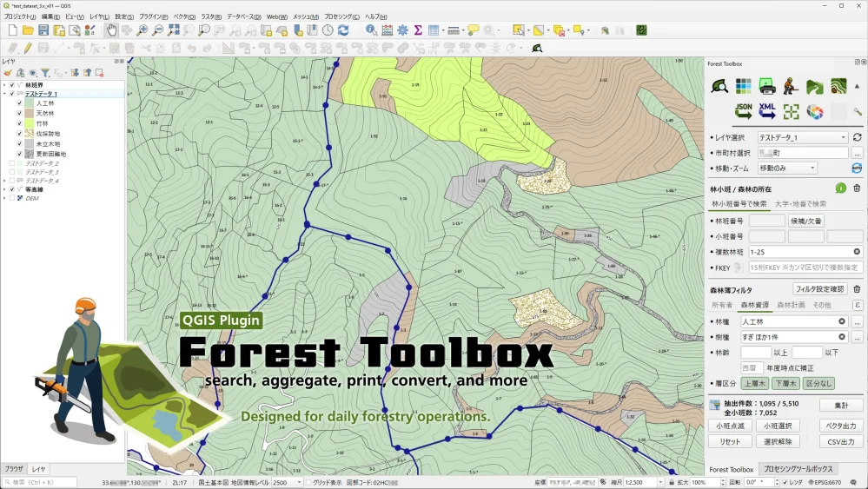Refresh the map canvas
868x489 pixels.
343,30
